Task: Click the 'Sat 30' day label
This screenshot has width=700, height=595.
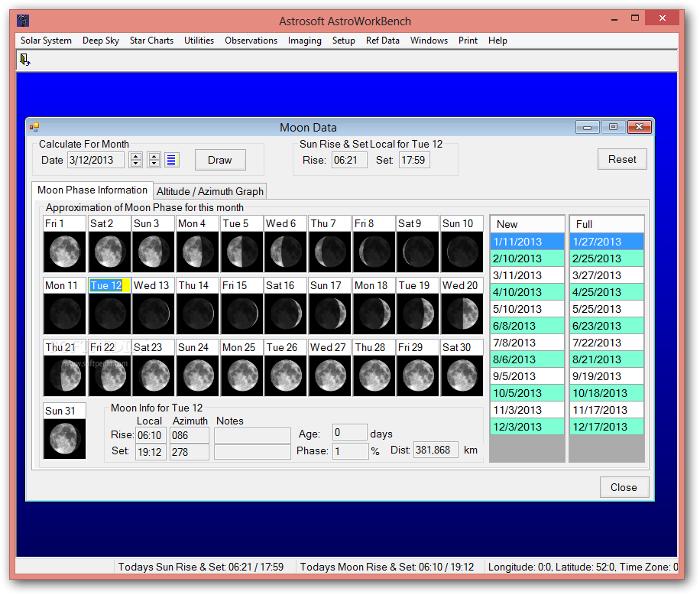Action: tap(462, 347)
